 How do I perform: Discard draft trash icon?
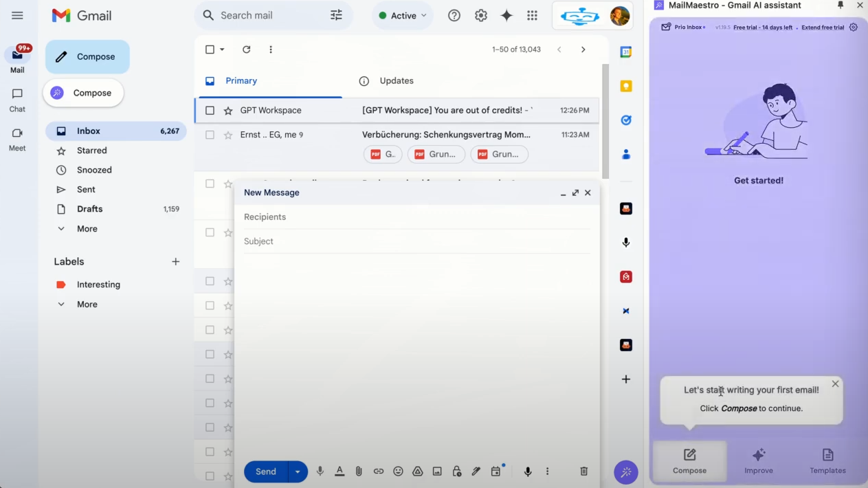coord(584,472)
